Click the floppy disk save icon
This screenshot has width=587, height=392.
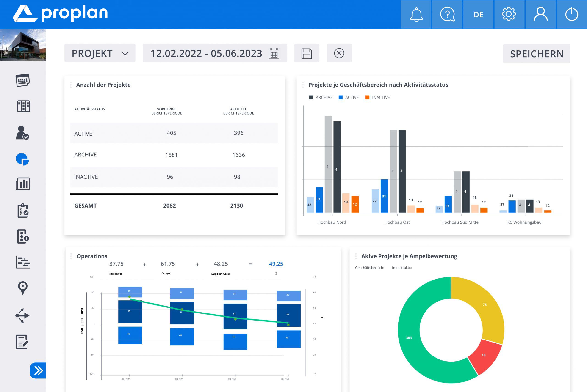(307, 53)
